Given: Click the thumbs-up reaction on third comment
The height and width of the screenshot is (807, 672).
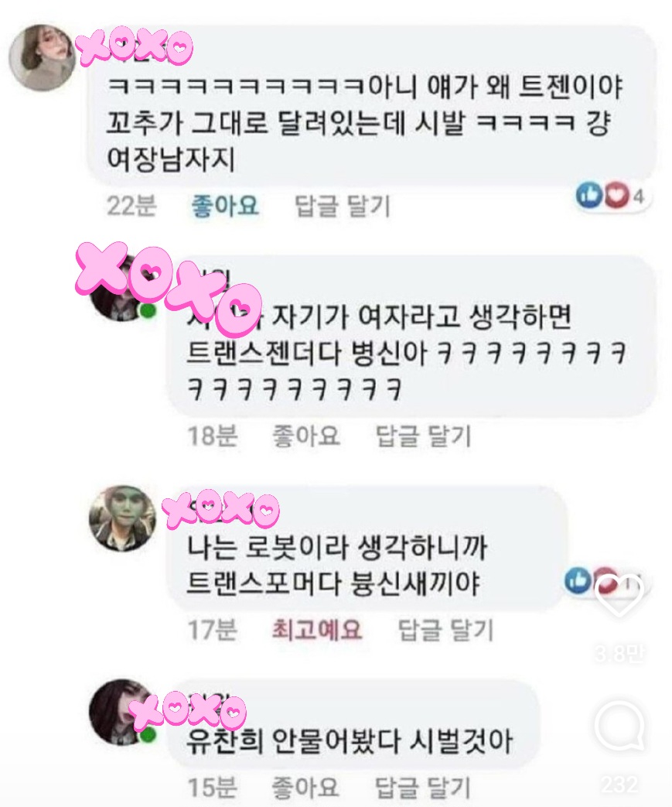Looking at the screenshot, I should (x=578, y=580).
